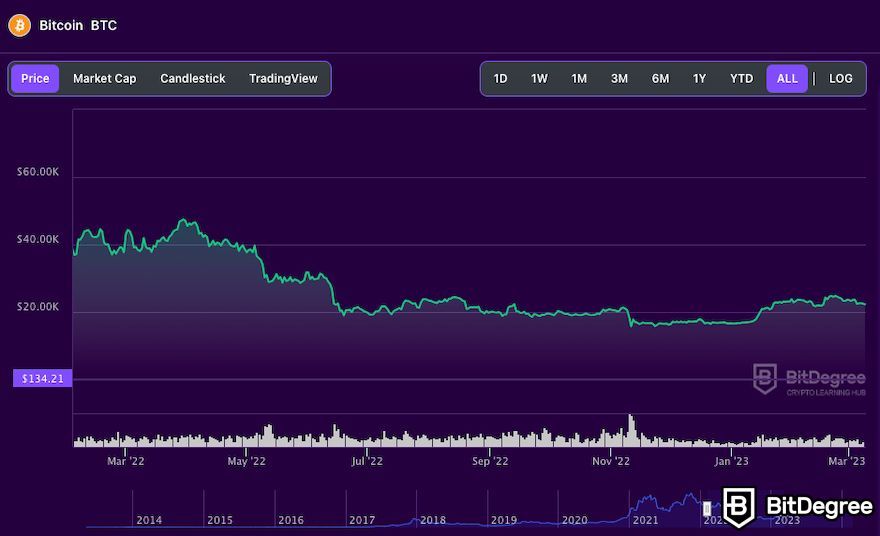Click the range handle in the overview timeline
Screen dimensions: 880x536
click(707, 508)
